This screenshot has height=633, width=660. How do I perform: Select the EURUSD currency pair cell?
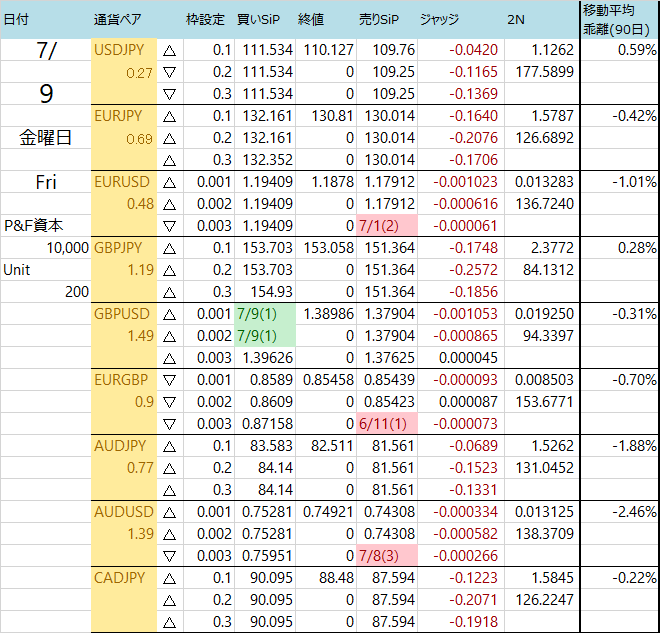pos(124,182)
